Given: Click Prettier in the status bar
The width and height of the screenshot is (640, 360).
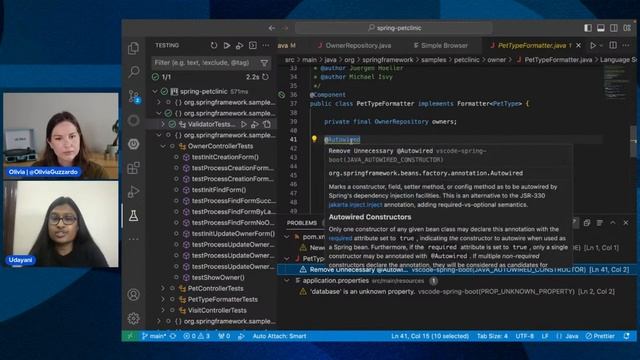Looking at the screenshot, I should point(600,336).
